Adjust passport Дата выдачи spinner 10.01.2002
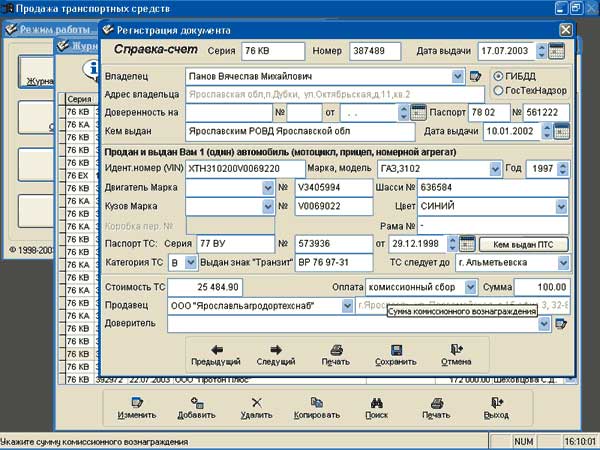 pyautogui.click(x=547, y=131)
